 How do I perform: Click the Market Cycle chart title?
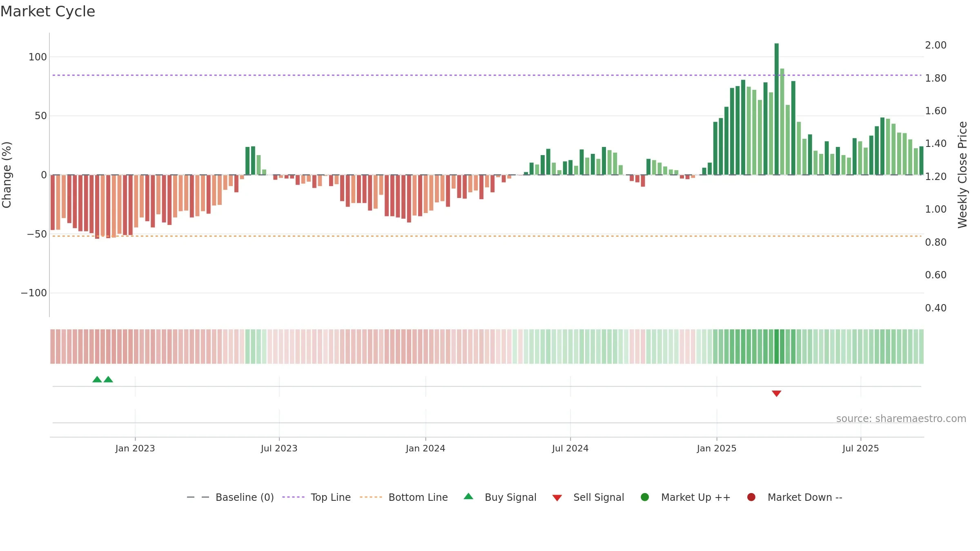[48, 11]
